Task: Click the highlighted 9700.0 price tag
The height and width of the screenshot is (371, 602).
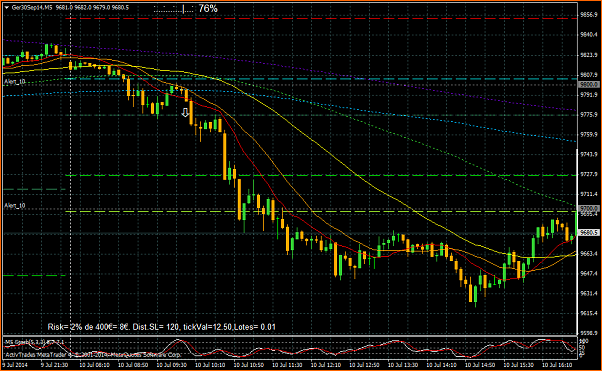Action: tap(589, 209)
